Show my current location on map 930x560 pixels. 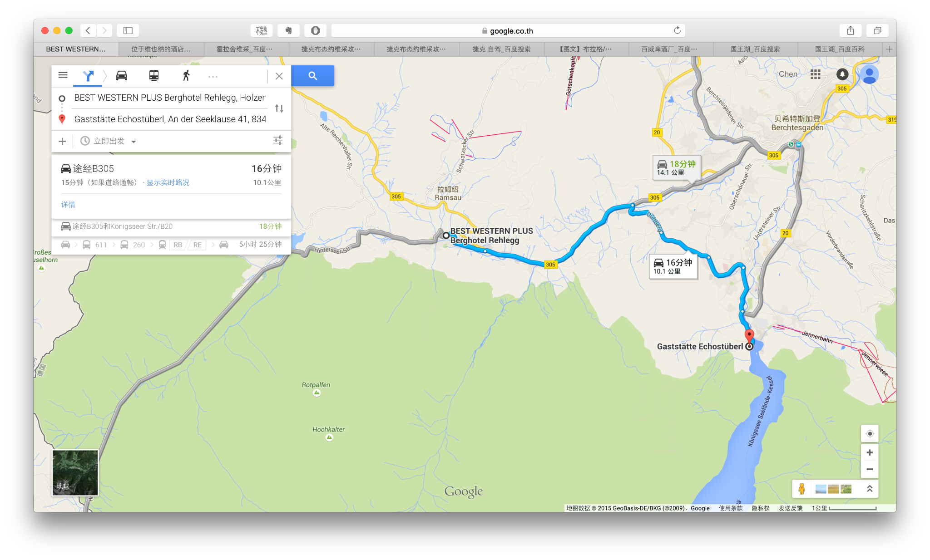(870, 433)
